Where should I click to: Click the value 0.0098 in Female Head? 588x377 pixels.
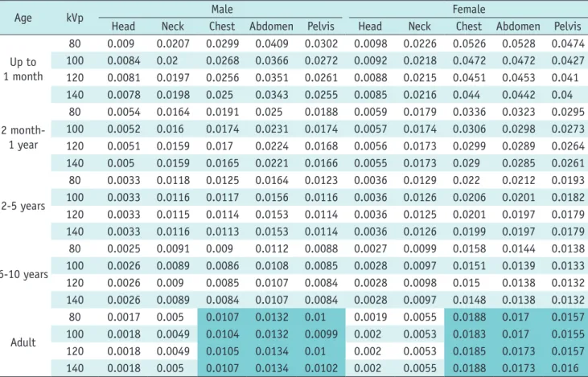tap(371, 43)
